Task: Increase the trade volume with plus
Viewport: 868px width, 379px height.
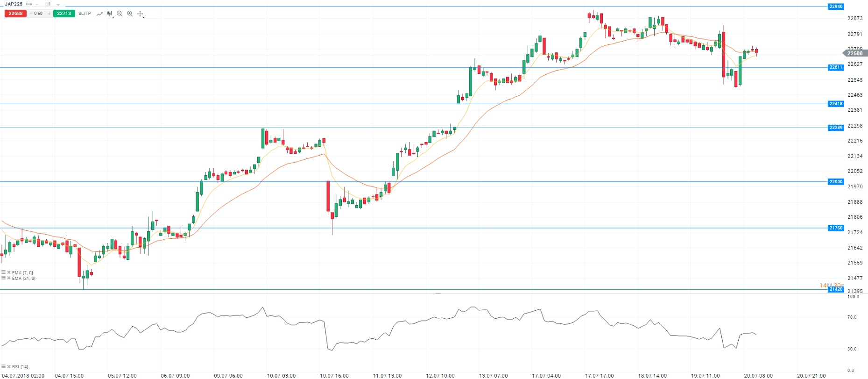Action: tap(49, 14)
